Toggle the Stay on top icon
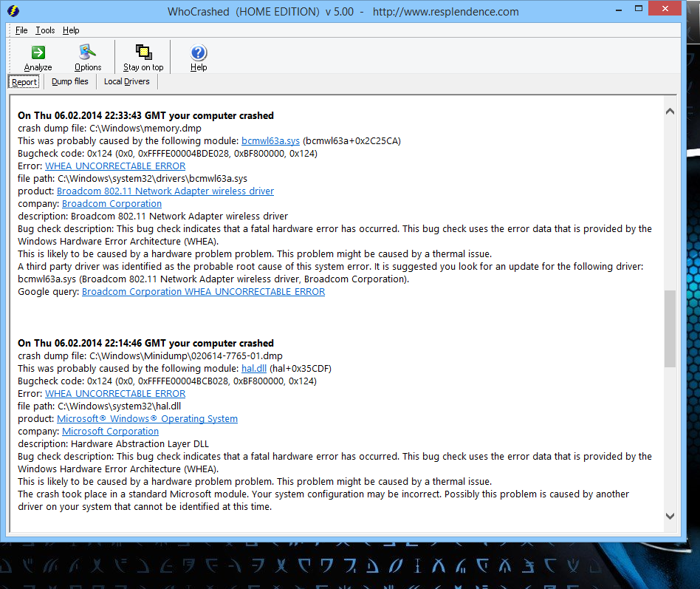Screen dimensions: 700x589 tap(143, 52)
